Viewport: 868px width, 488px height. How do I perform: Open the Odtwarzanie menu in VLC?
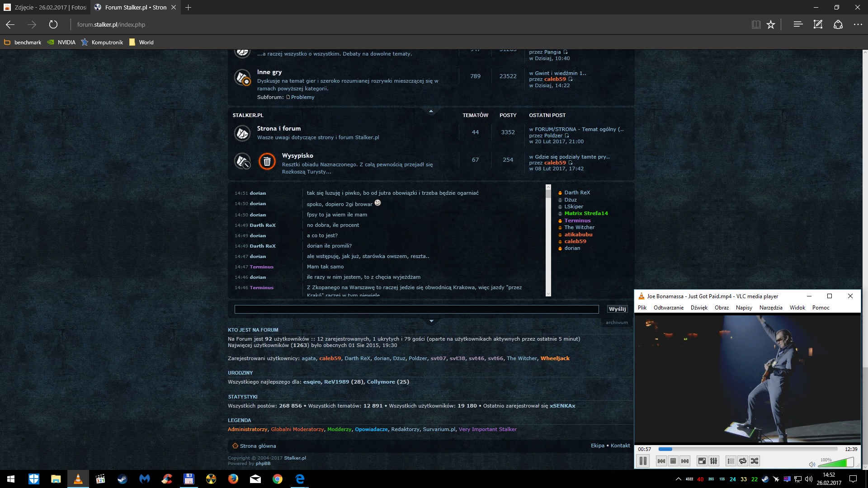coord(668,308)
